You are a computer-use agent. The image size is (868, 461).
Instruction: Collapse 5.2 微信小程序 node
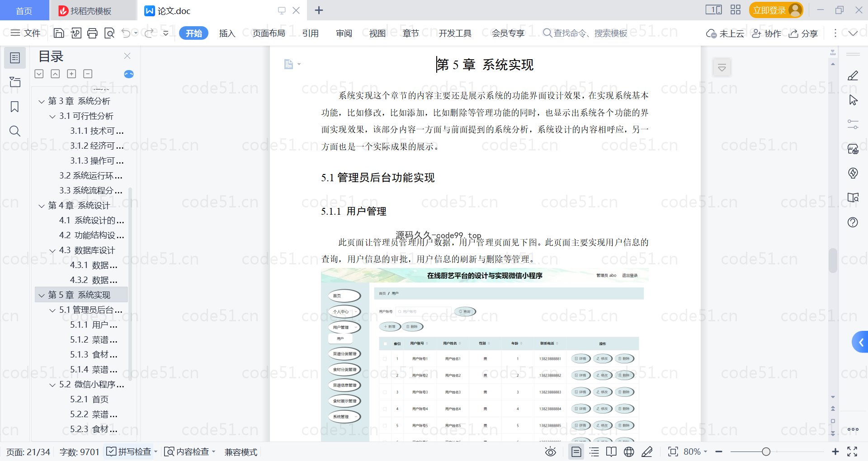[52, 385]
